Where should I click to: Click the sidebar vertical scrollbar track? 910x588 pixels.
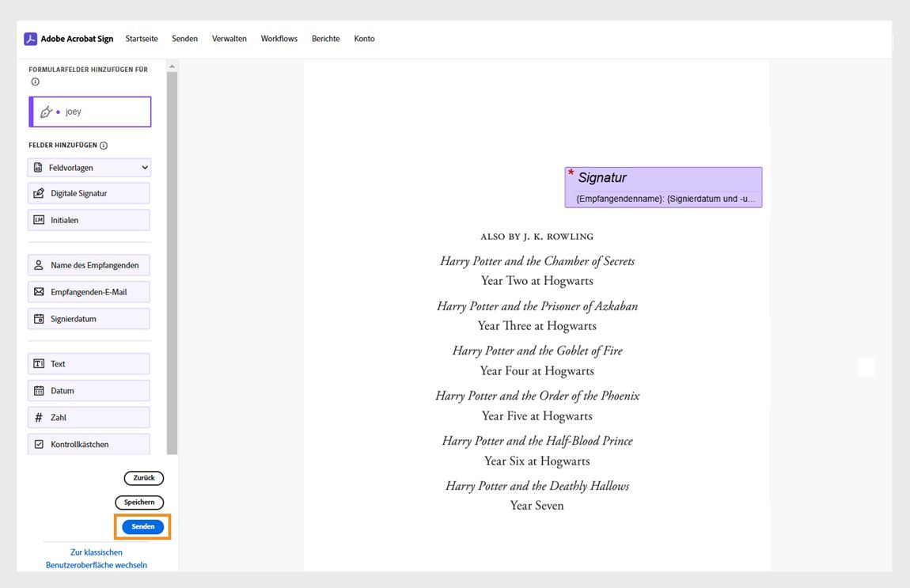(172, 263)
